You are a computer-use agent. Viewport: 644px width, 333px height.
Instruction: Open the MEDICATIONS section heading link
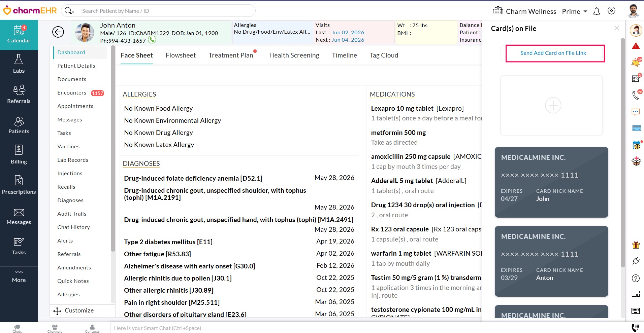coord(392,94)
